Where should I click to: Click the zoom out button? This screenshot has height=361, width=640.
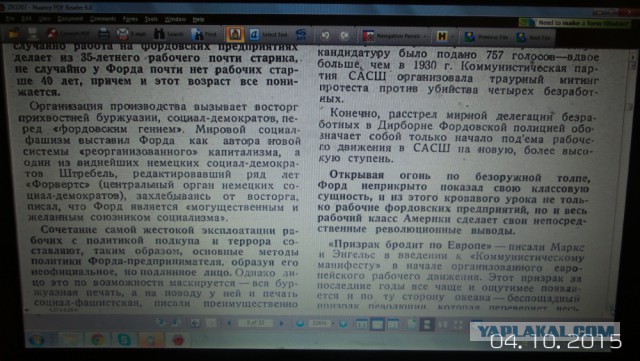(x=300, y=323)
